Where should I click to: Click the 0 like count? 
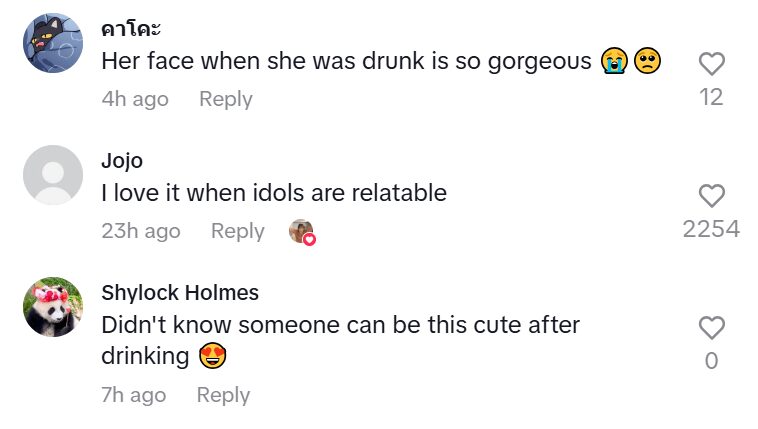[x=711, y=361]
